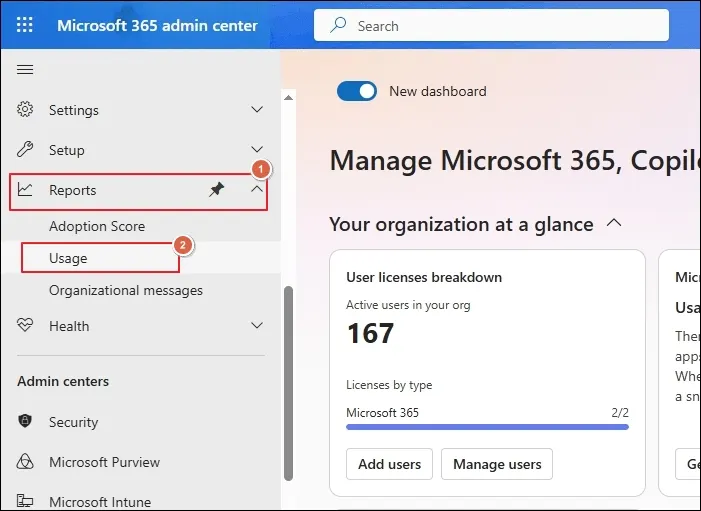Expand the Settings menu chevron
The width and height of the screenshot is (701, 511).
257,110
